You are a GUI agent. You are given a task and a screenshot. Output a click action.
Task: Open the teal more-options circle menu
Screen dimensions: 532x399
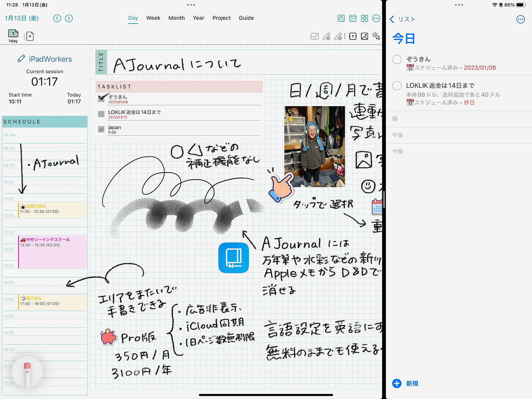376,18
